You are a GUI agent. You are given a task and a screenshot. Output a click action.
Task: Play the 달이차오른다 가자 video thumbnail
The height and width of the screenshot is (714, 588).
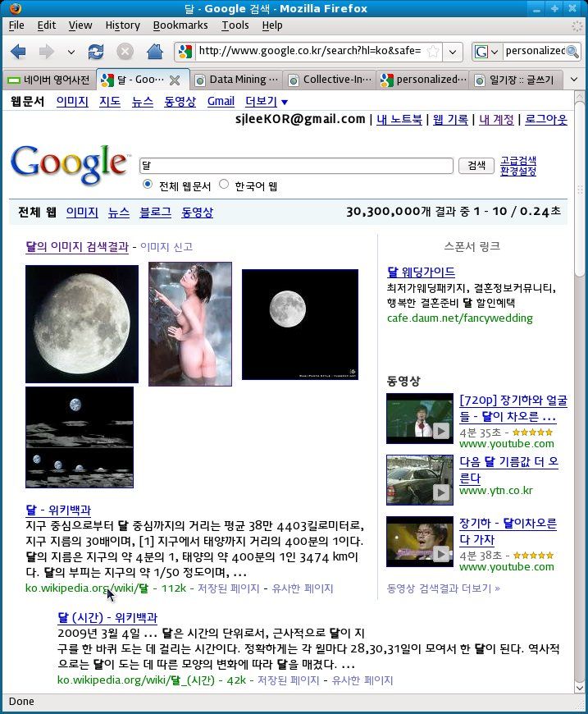tap(420, 542)
